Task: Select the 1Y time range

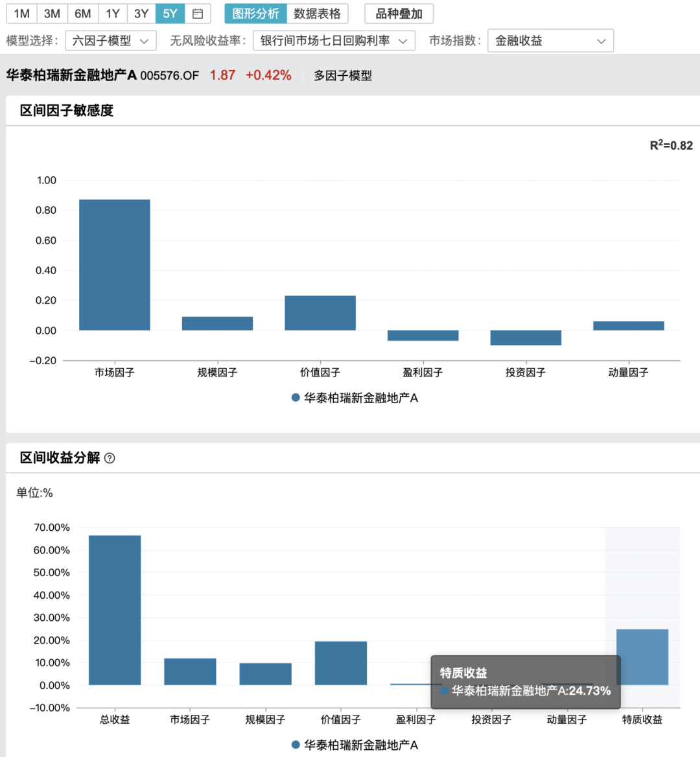Action: pyautogui.click(x=113, y=14)
